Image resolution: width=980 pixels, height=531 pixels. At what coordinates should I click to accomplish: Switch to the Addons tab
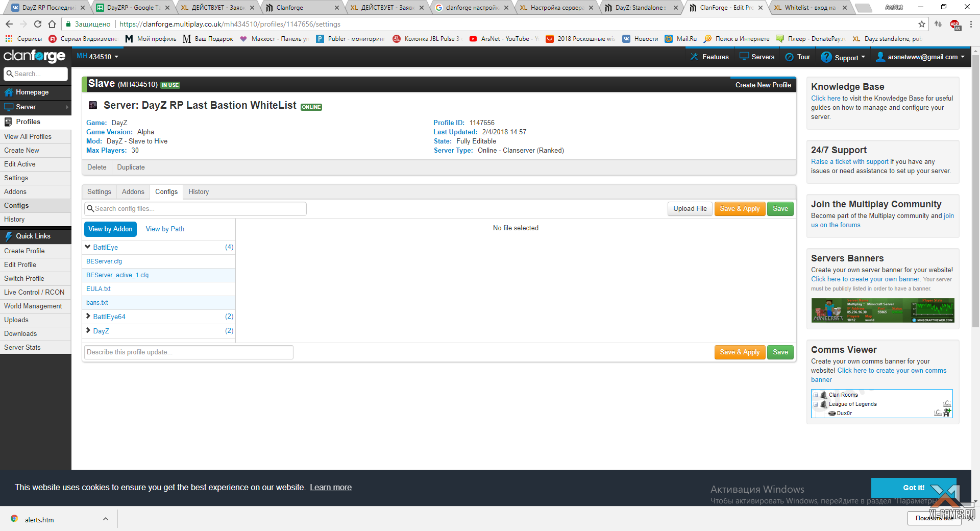click(x=133, y=192)
